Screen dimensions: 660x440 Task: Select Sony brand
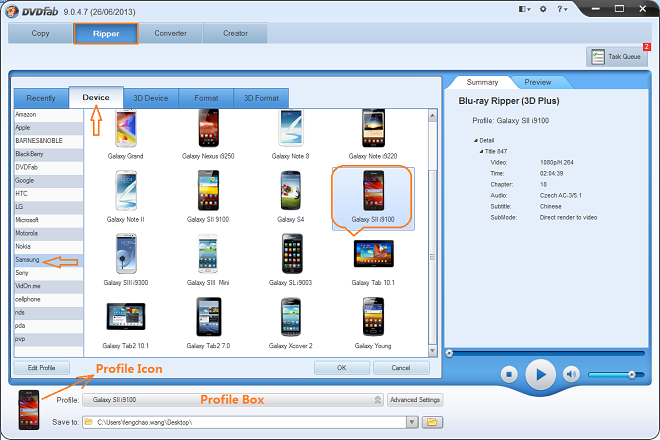pyautogui.click(x=48, y=273)
